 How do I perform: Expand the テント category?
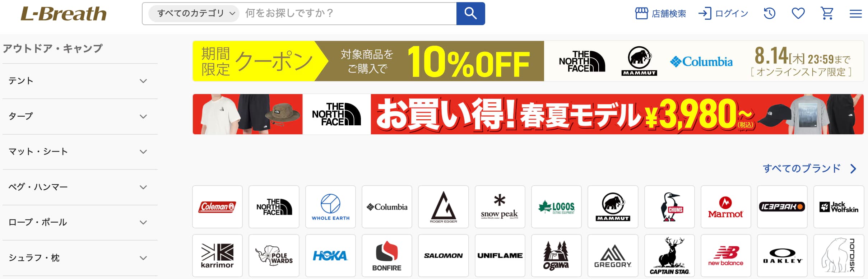80,81
